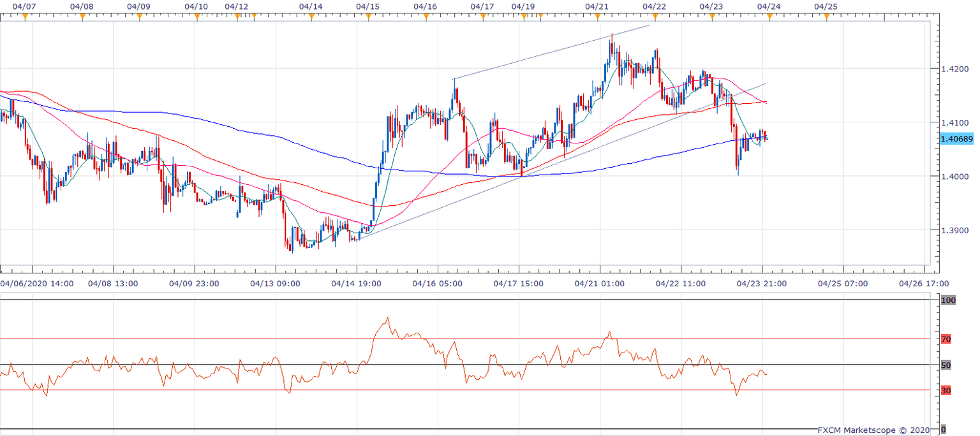Select the RSI 70 overbought level label
Screen dimensions: 980x436
pyautogui.click(x=946, y=339)
